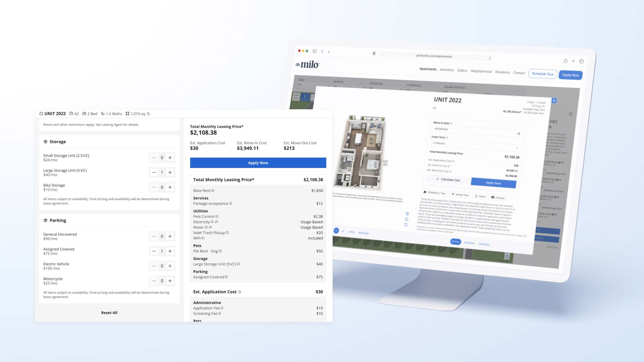The image size is (644, 362).
Task: Click info icon next to Est. Application Cost heading
Action: [x=239, y=292]
